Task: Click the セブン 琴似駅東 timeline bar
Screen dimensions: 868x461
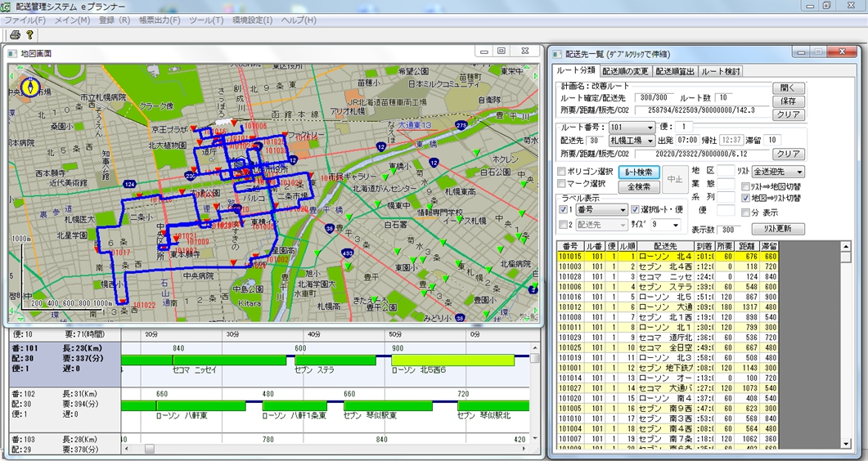Action: tap(388, 406)
